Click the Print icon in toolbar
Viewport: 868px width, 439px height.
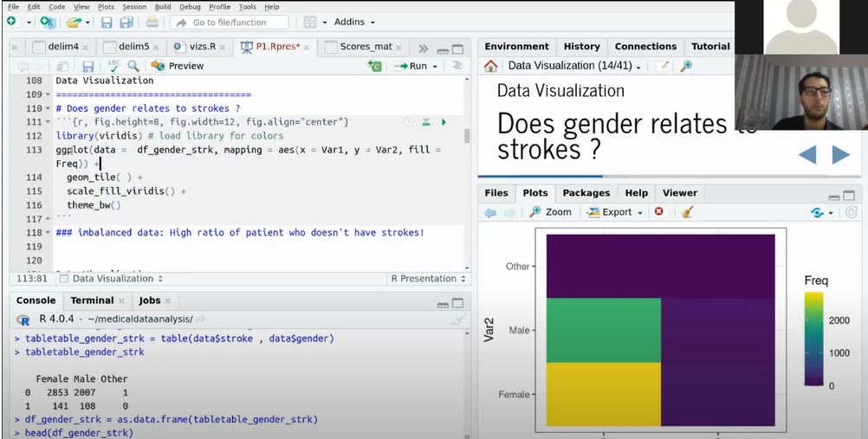152,23
